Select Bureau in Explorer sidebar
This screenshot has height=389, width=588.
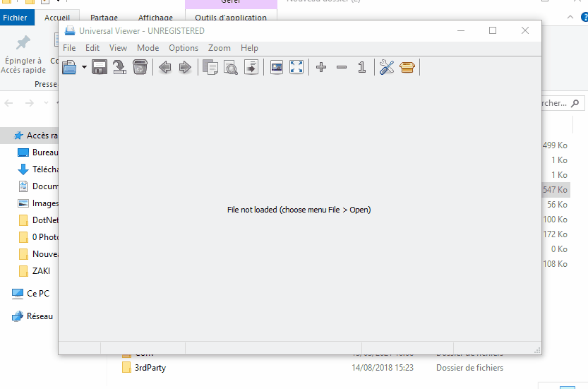[x=45, y=152]
